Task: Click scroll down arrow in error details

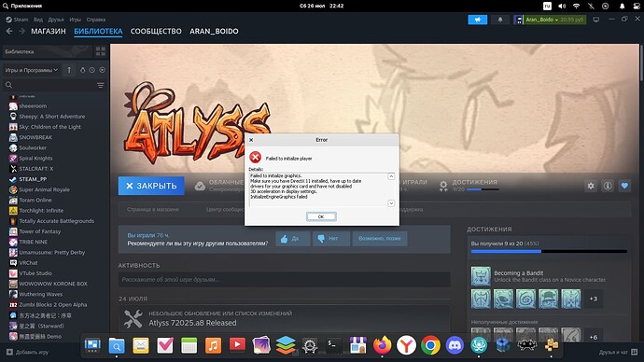Action: [391, 203]
